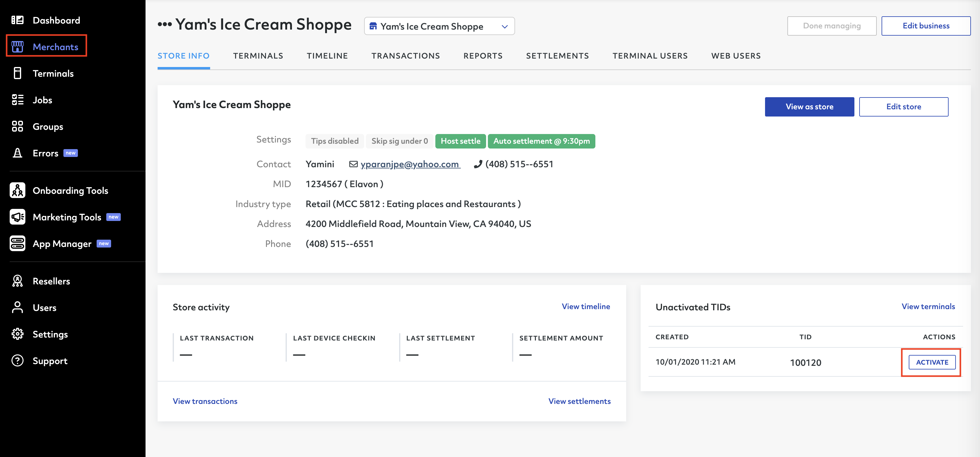Open Settings gear icon in sidebar

tap(18, 334)
